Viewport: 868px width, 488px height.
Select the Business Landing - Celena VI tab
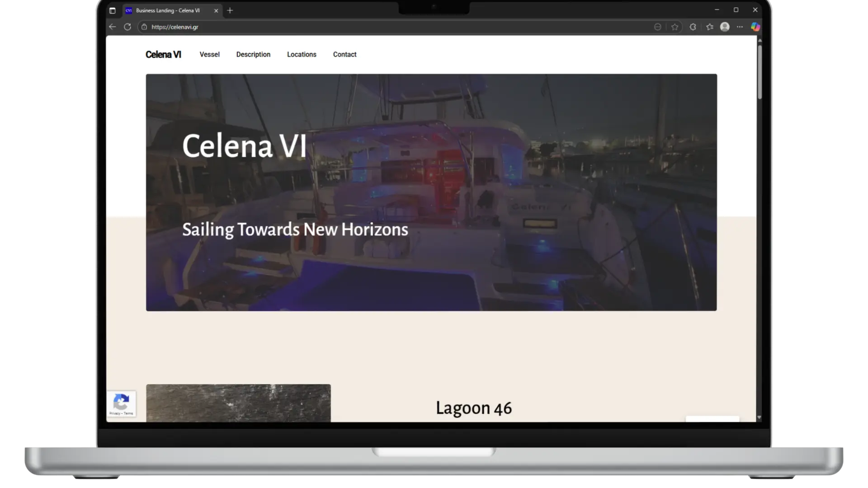click(167, 10)
